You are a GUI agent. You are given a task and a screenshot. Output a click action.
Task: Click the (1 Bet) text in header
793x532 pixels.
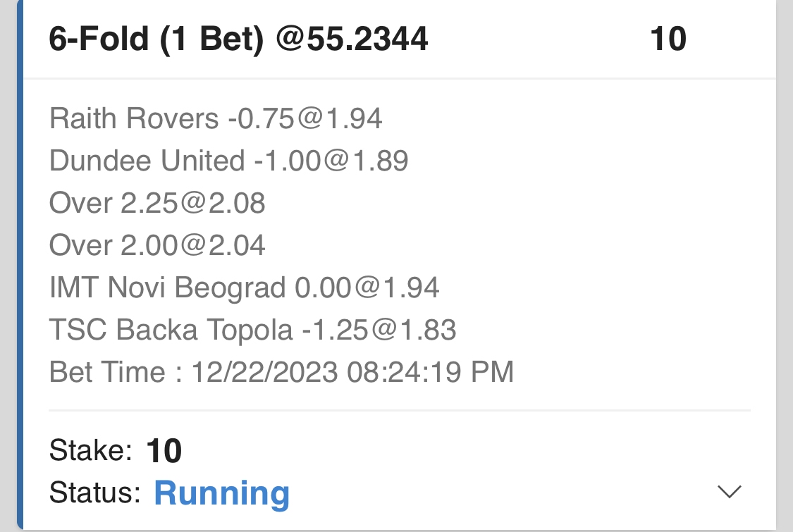[x=211, y=39]
